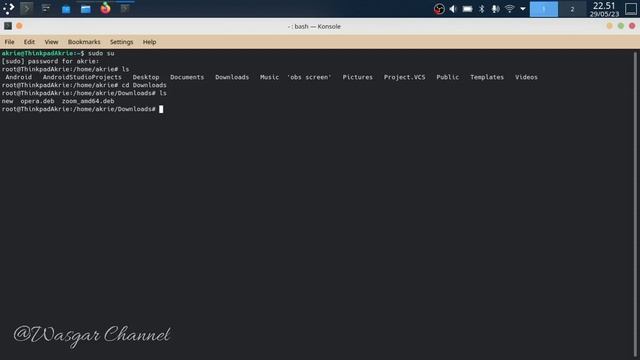Click the 'zoom_amd64.deb' file name
Screen dimensions: 640x360
tap(88, 101)
